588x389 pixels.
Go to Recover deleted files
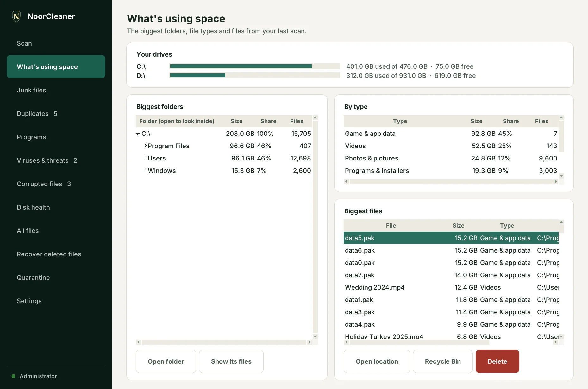[x=56, y=254]
